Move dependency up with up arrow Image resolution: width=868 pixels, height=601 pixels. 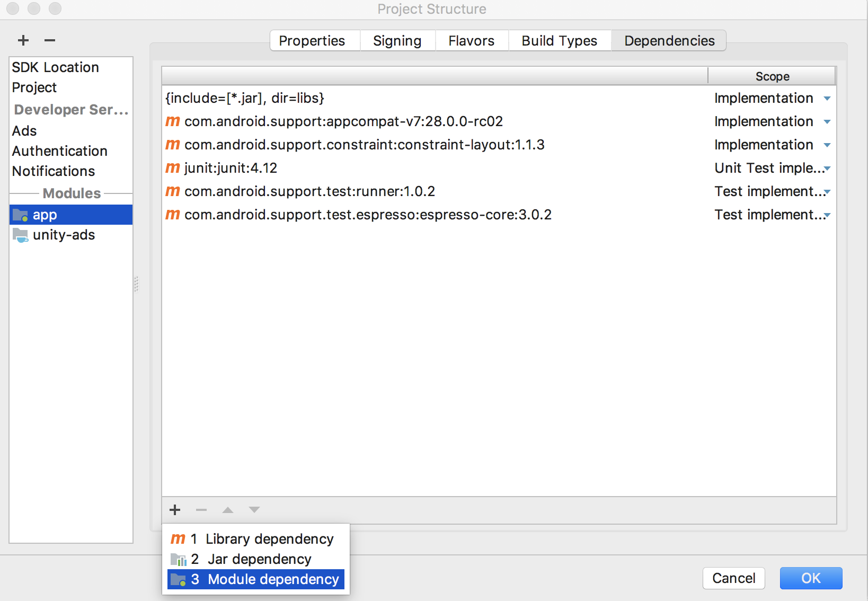pyautogui.click(x=228, y=510)
